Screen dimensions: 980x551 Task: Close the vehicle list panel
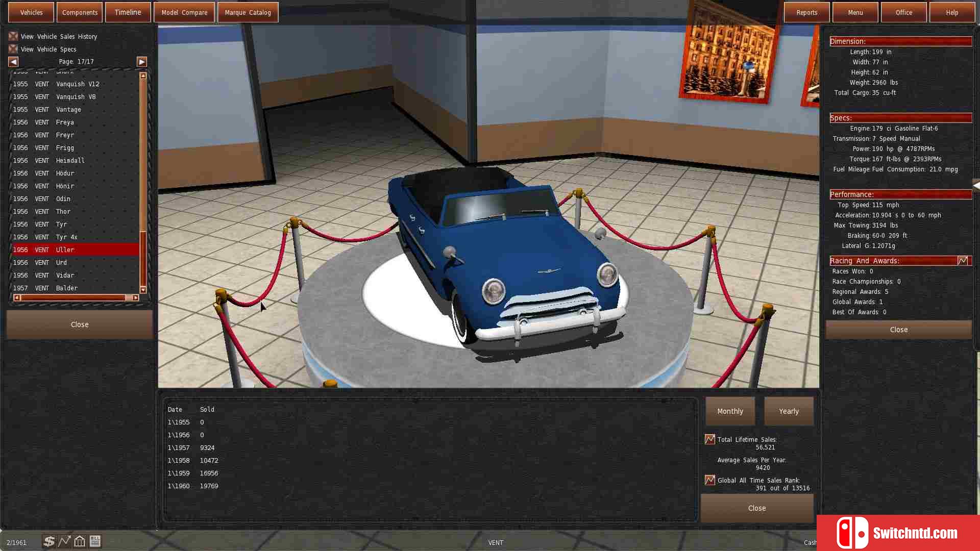coord(80,324)
